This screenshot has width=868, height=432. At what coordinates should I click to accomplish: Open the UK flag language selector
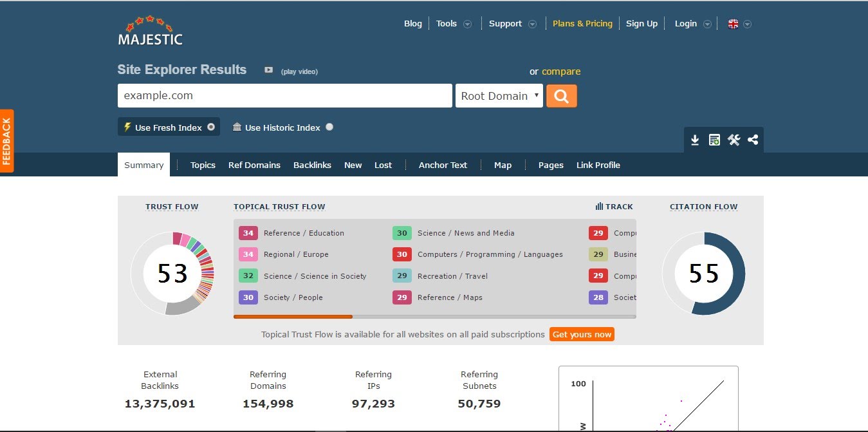click(733, 23)
